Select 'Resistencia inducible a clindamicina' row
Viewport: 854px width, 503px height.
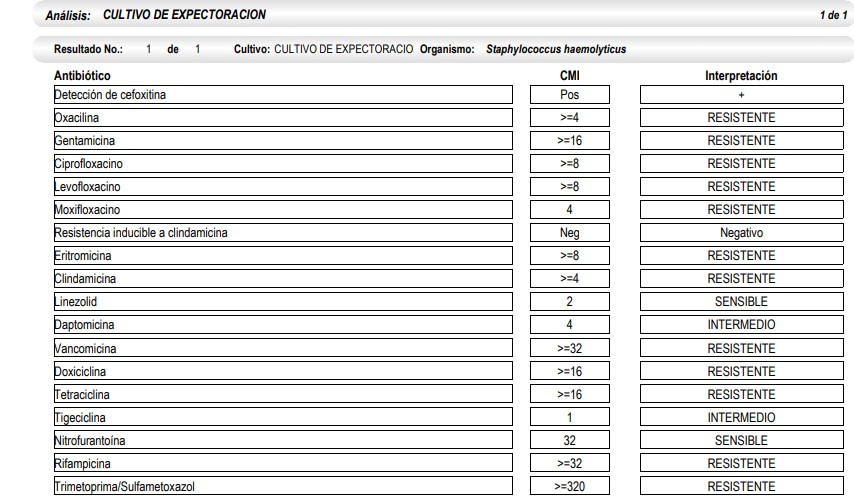pyautogui.click(x=283, y=232)
